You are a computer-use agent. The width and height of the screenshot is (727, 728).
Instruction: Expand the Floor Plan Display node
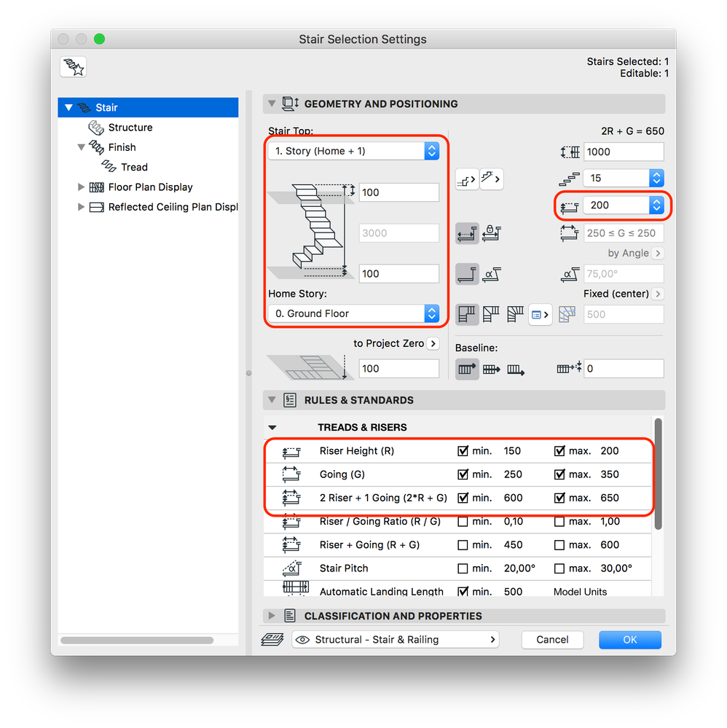tap(82, 187)
